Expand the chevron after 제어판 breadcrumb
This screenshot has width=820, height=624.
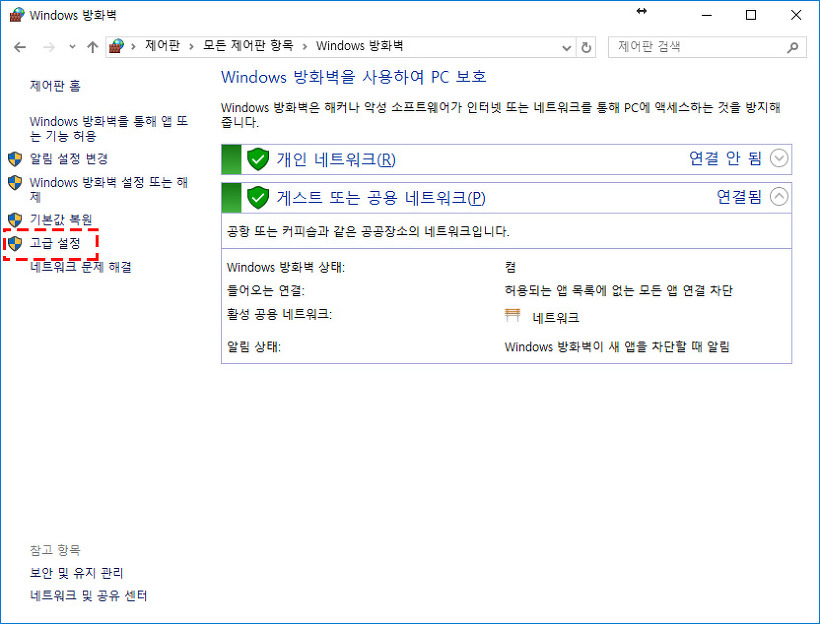(191, 47)
